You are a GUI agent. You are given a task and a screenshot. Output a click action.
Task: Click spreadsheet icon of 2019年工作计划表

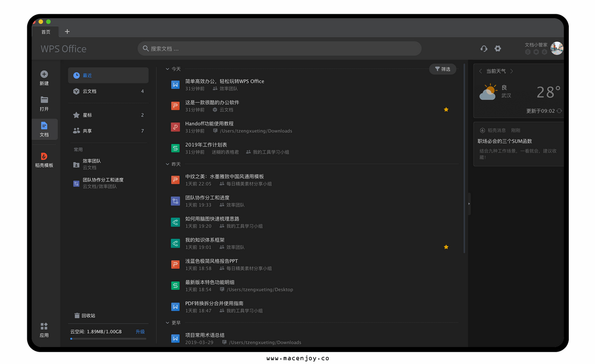(x=175, y=148)
